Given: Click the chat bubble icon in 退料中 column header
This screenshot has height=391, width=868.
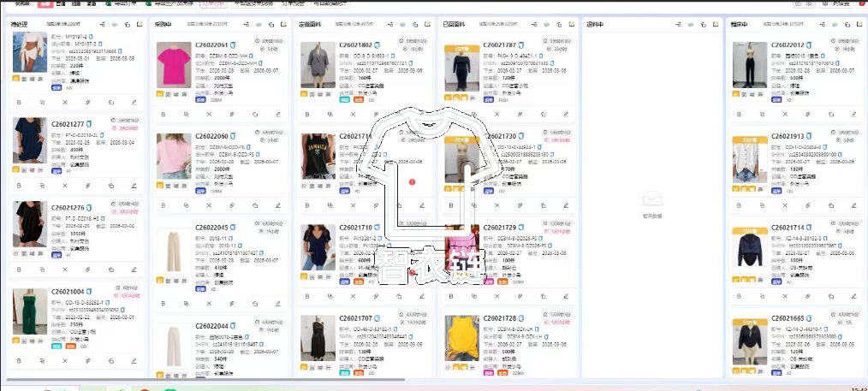Looking at the screenshot, I should pyautogui.click(x=691, y=25).
